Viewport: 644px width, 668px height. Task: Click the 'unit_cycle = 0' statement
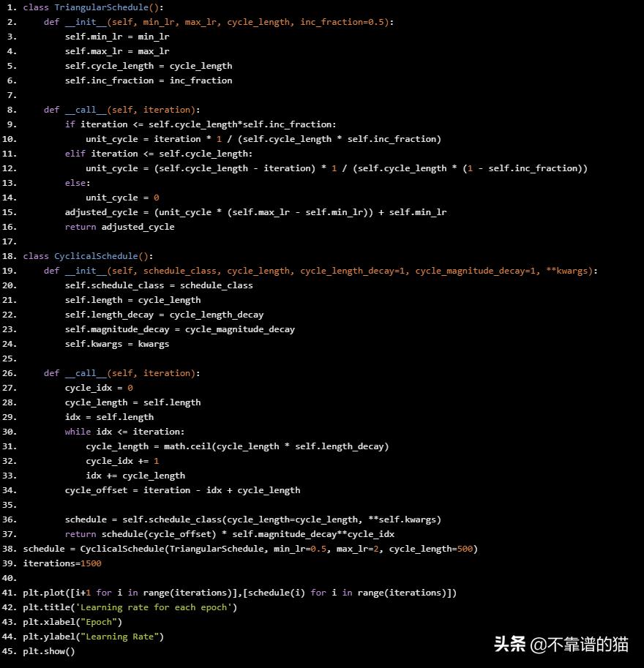pyautogui.click(x=121, y=198)
